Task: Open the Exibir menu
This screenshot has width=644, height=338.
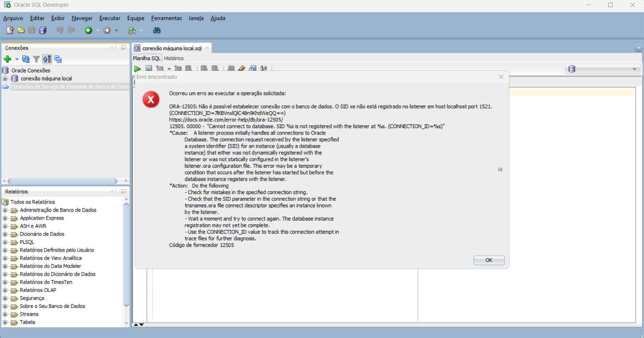Action: coord(58,18)
